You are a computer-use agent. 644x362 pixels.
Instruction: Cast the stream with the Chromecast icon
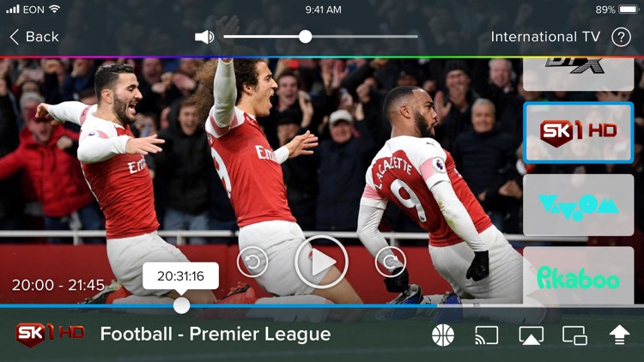pos(487,335)
